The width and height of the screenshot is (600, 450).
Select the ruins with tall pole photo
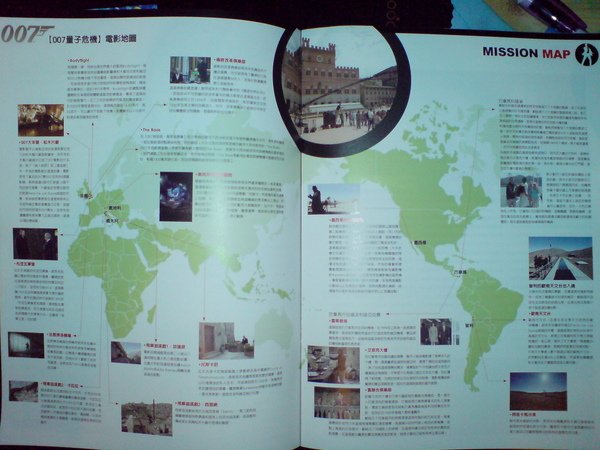coord(147,419)
